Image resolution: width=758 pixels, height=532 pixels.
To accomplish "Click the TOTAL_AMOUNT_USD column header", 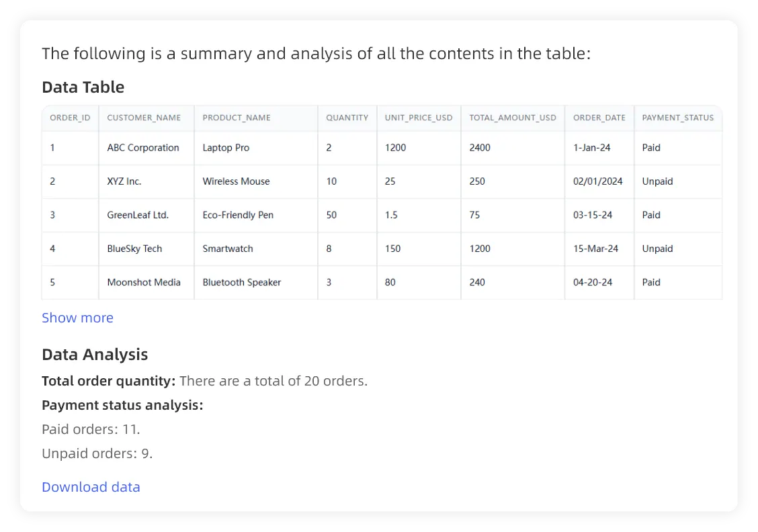I will 513,118.
